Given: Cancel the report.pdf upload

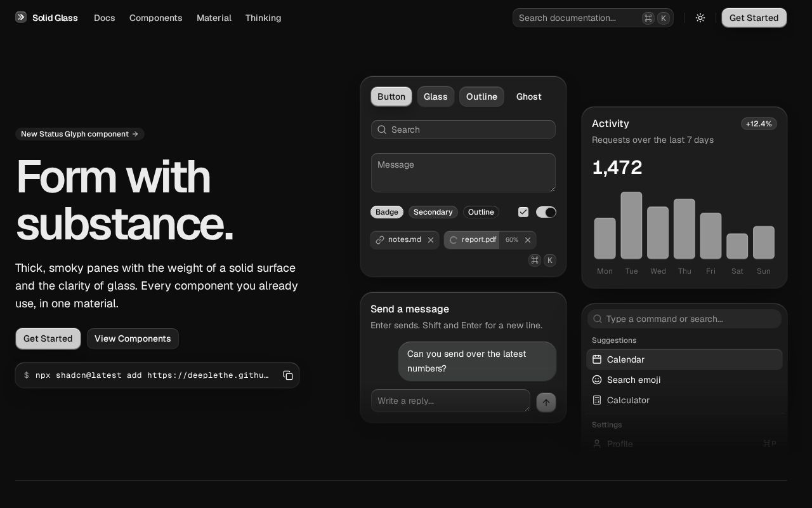Looking at the screenshot, I should coord(528,240).
